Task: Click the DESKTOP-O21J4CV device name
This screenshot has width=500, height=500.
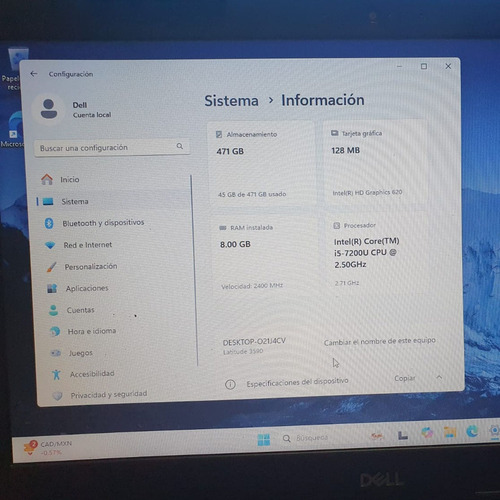Action: pyautogui.click(x=254, y=342)
